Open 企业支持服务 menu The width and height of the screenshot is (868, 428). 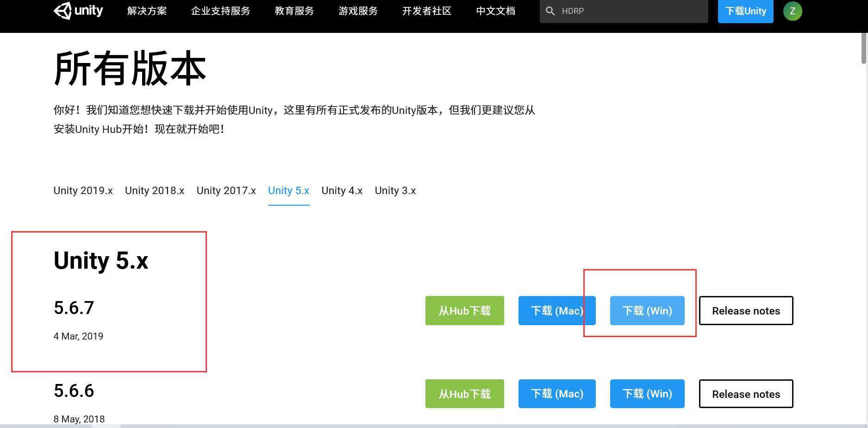[x=220, y=11]
